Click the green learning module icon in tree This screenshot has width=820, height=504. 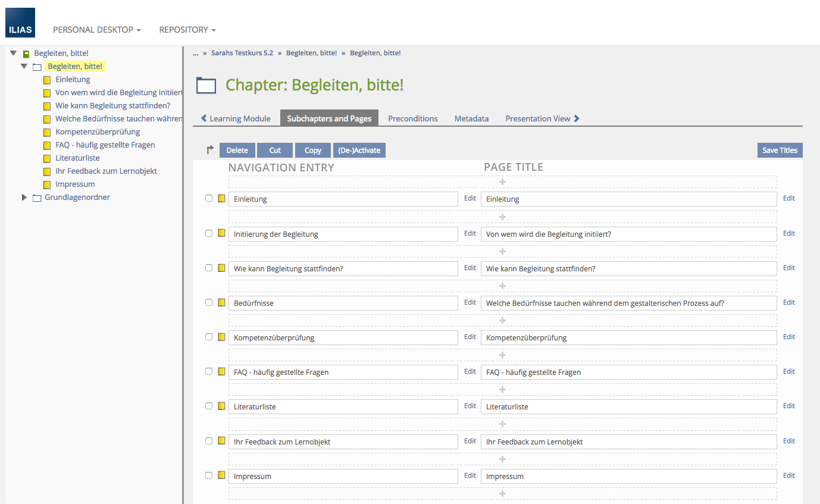[26, 54]
